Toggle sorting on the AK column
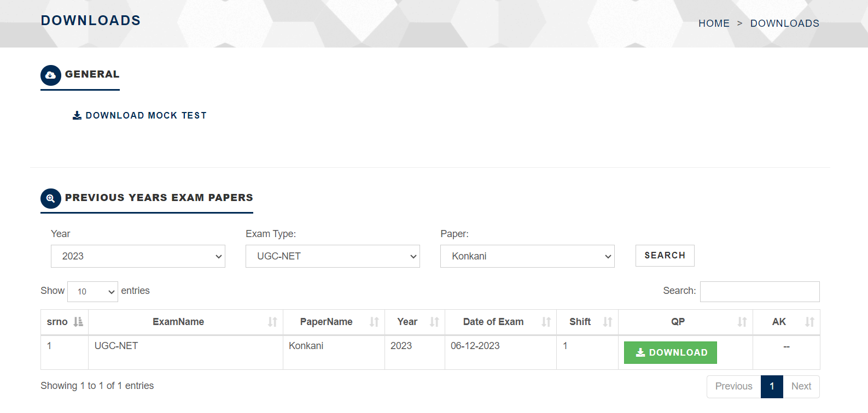 coord(809,322)
